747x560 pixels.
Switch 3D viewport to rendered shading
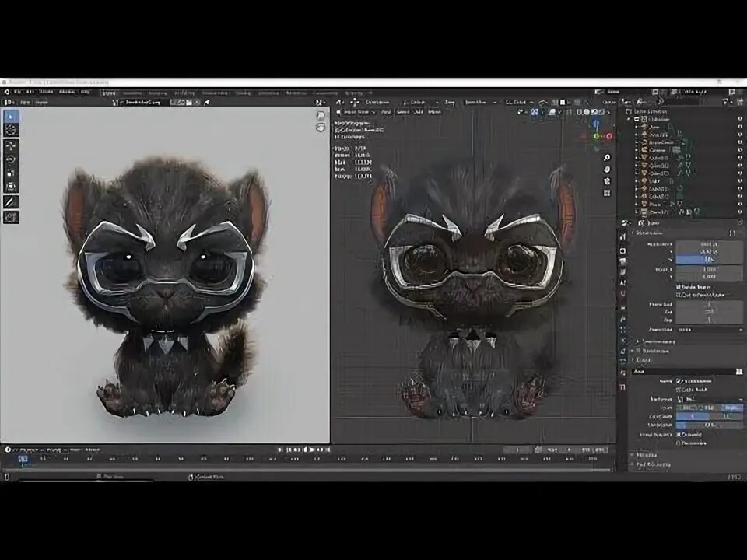(x=601, y=112)
